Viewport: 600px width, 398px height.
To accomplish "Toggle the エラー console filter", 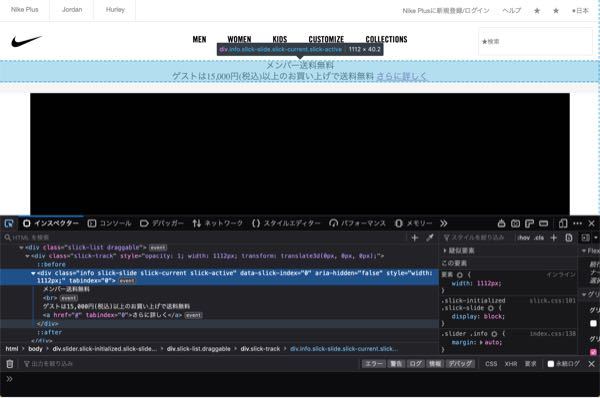I will pyautogui.click(x=374, y=364).
